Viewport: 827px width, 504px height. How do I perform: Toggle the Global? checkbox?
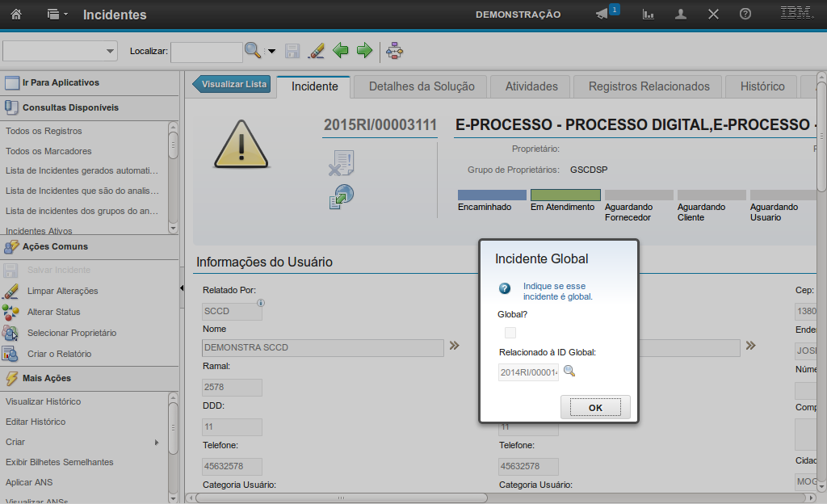(x=510, y=333)
